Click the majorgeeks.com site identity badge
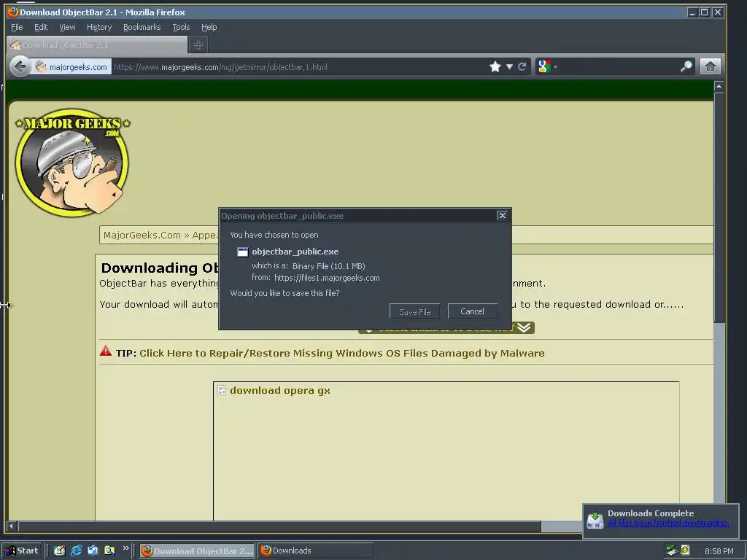The height and width of the screenshot is (560, 747). (71, 66)
